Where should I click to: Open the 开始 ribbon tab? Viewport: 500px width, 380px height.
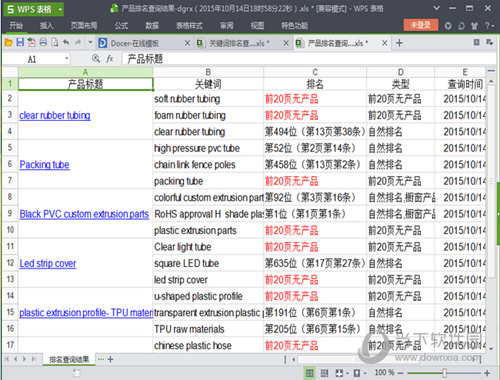click(16, 25)
